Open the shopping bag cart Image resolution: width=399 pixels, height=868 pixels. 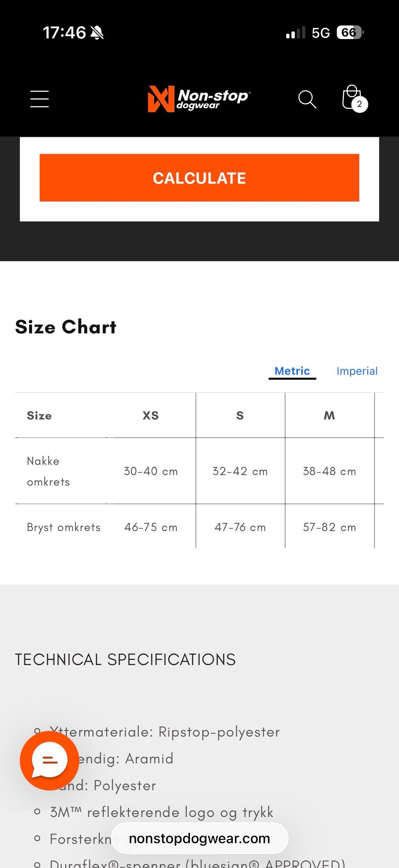(350, 97)
